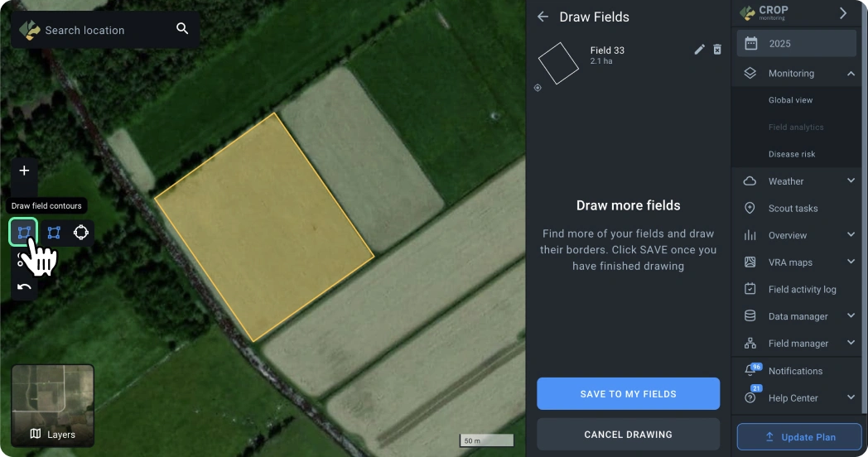Open the 2025 season selector

point(796,43)
